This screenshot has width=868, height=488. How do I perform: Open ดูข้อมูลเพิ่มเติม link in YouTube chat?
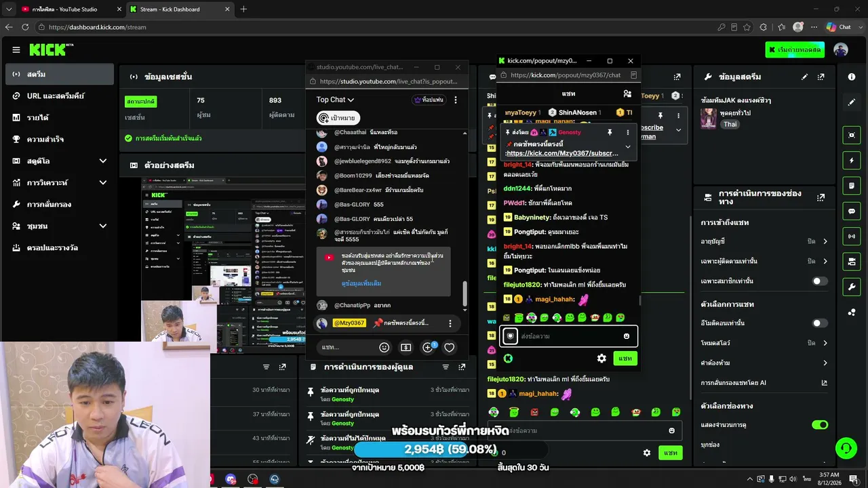point(361,283)
